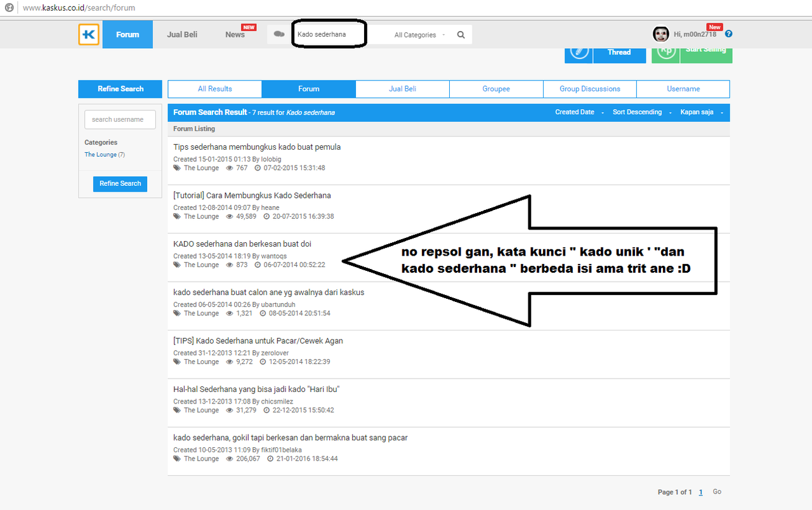Click the Go pagination button
Image resolution: width=812 pixels, height=510 pixels.
point(717,492)
